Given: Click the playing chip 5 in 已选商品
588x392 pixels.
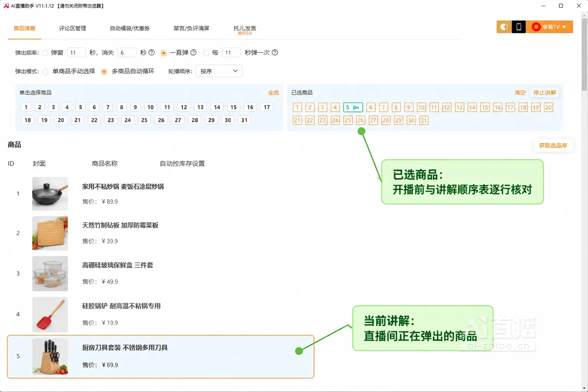Looking at the screenshot, I should [x=353, y=108].
